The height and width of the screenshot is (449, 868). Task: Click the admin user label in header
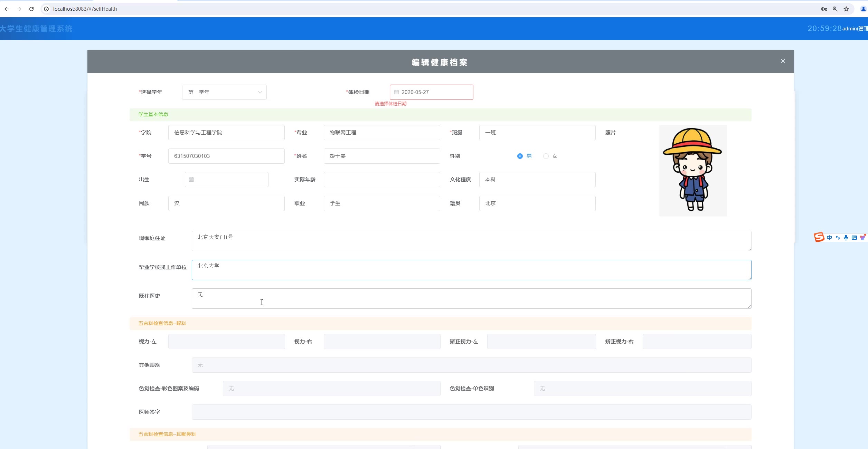(x=855, y=29)
